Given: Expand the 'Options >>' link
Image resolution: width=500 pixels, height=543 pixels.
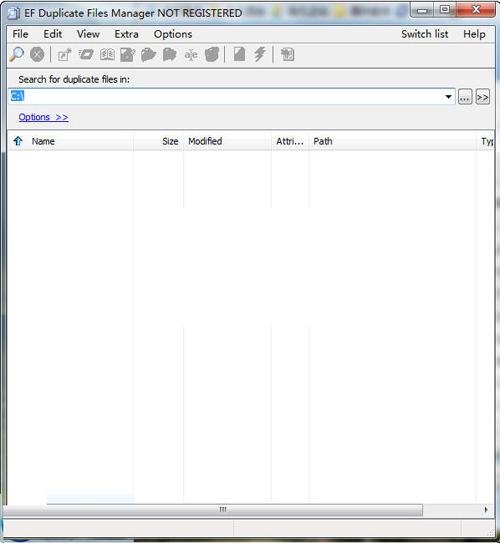Looking at the screenshot, I should click(x=43, y=117).
